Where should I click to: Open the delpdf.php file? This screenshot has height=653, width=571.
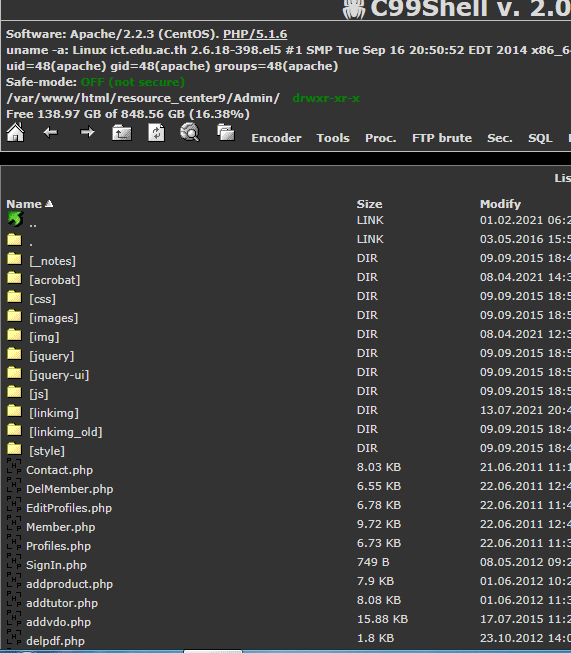(55, 641)
